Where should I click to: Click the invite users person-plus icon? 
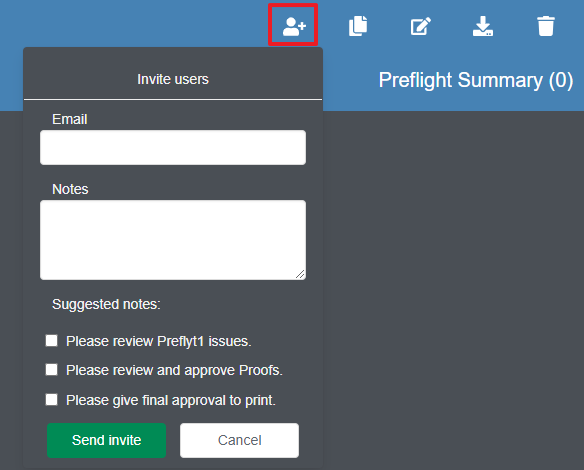click(x=294, y=26)
